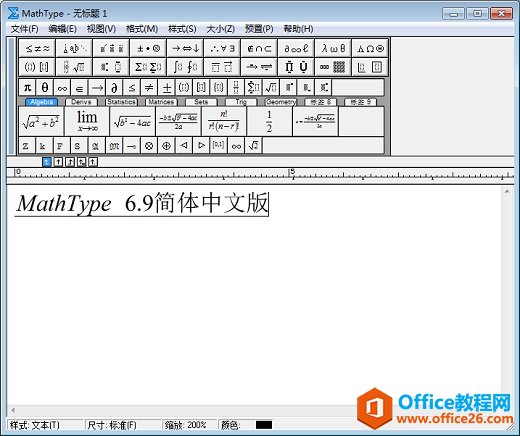The image size is (520, 436).
Task: Insert the right arrow symbol from small bar
Action: (x=97, y=88)
